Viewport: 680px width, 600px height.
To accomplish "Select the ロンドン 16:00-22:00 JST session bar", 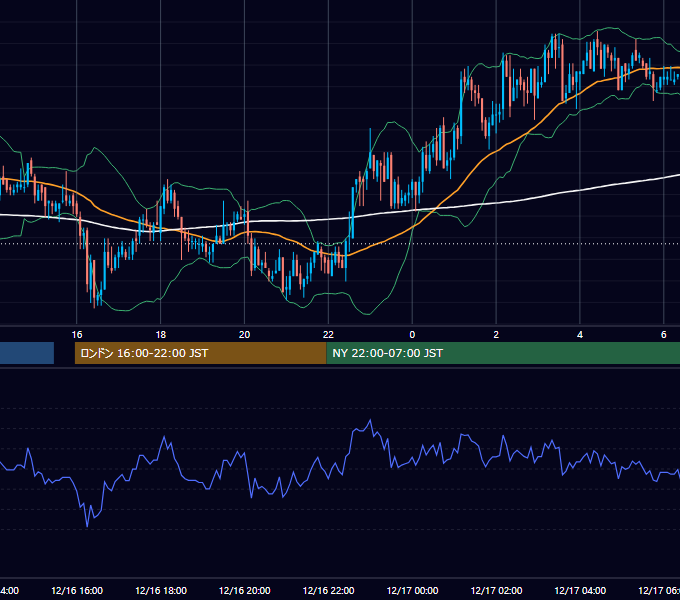I will tap(200, 353).
